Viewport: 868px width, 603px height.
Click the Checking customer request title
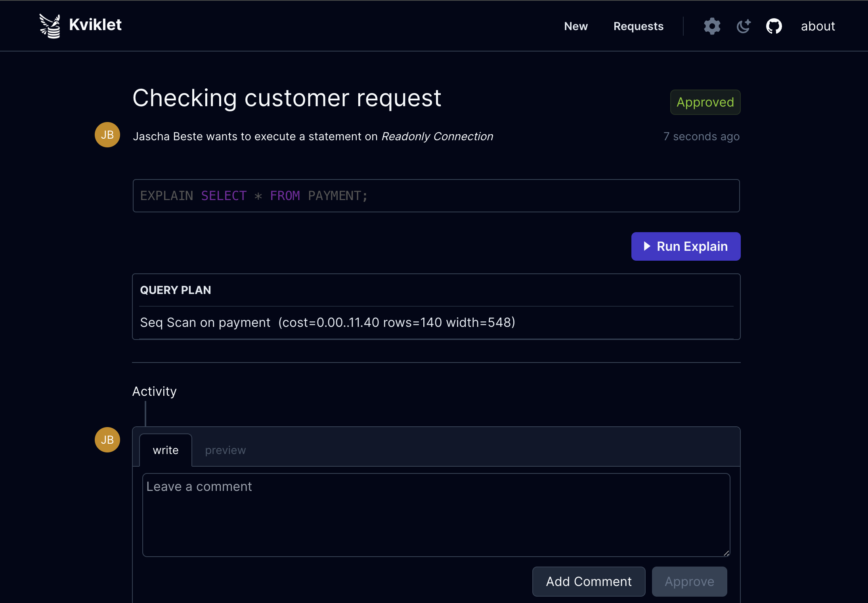click(x=287, y=98)
